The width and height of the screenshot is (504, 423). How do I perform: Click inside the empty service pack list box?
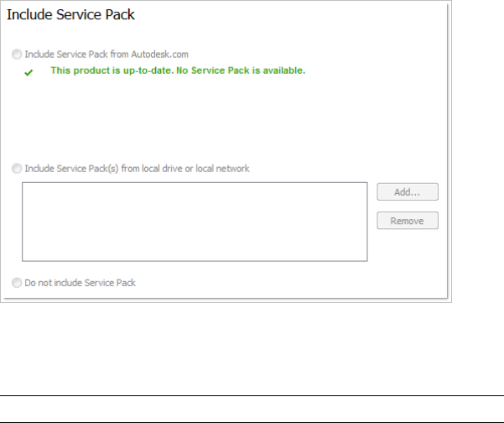click(194, 222)
